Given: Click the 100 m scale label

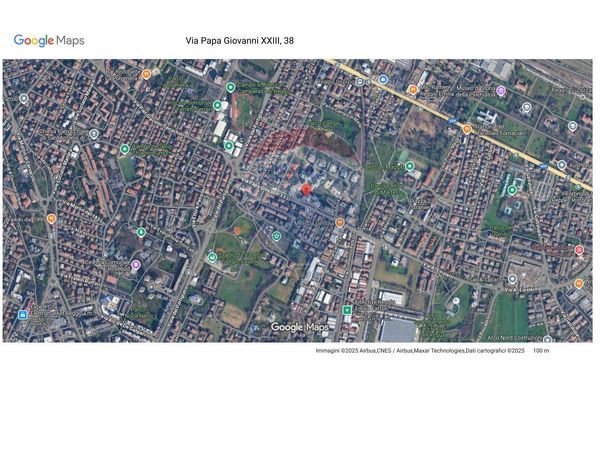Looking at the screenshot, I should 541,351.
